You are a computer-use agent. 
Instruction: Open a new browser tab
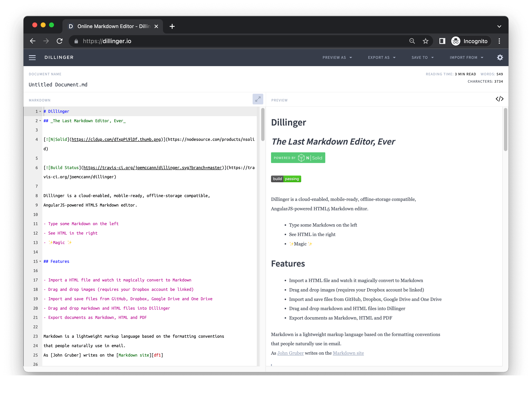(x=172, y=26)
